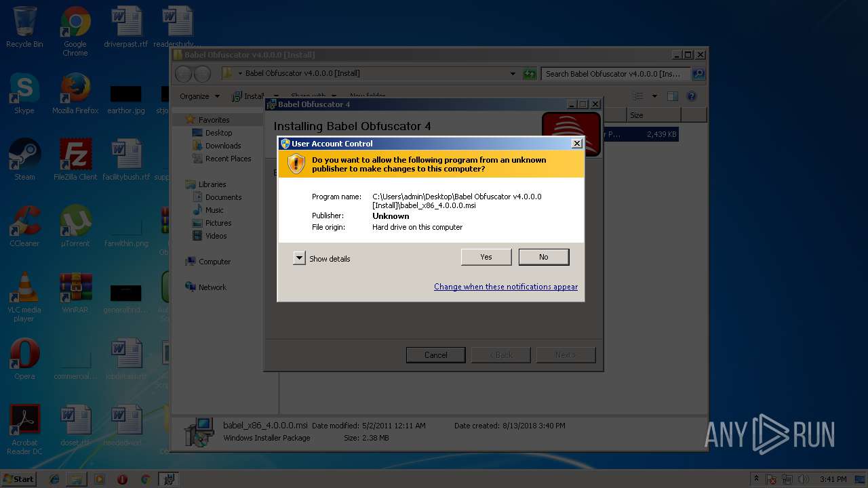Open WinRAR desktop shortcut
Viewport: 868px width, 488px height.
pyautogui.click(x=75, y=293)
